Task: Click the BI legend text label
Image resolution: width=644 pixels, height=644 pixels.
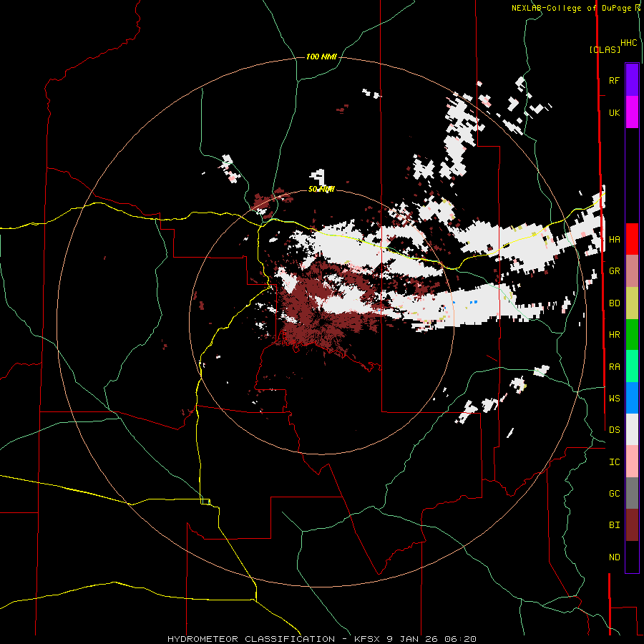Action: coord(614,525)
